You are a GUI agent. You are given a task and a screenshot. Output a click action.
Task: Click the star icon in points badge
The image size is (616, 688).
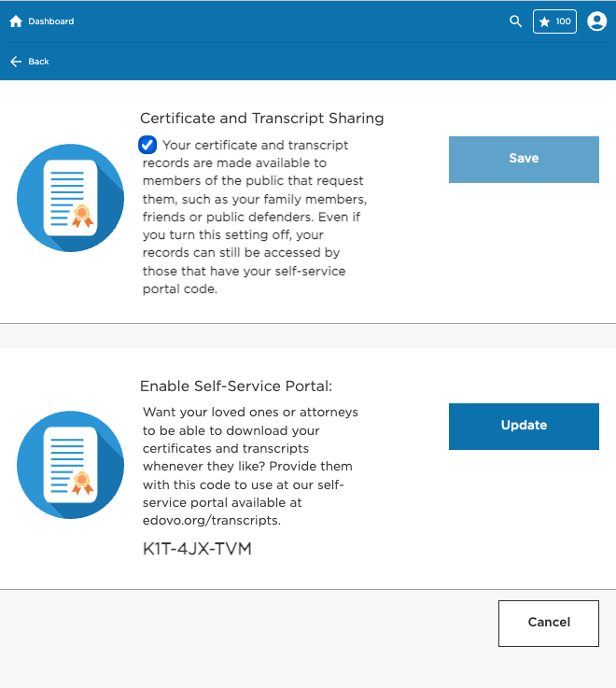point(545,21)
